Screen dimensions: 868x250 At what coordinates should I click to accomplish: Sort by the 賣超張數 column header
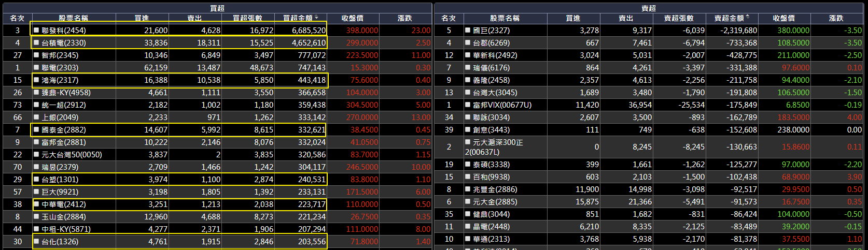[679, 18]
